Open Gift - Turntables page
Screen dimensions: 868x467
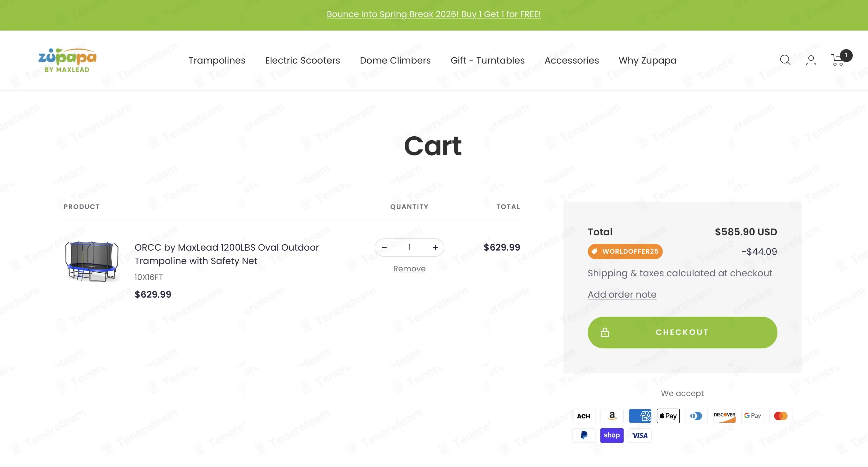point(487,60)
